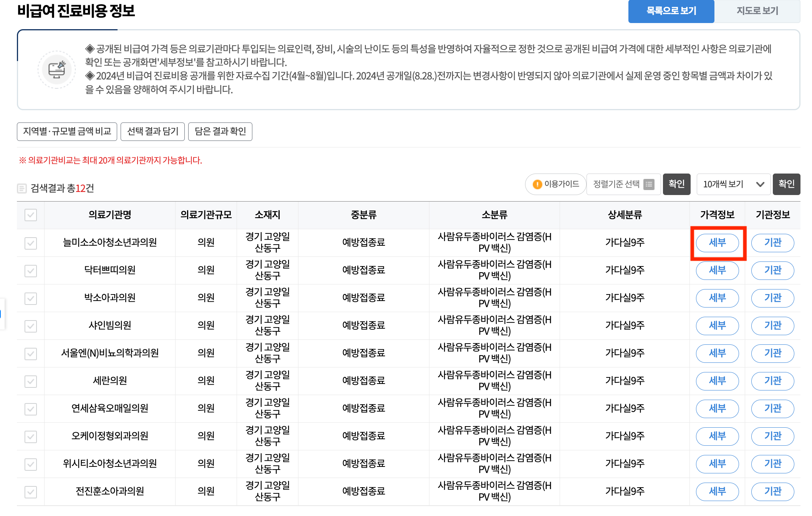The height and width of the screenshot is (516, 812).
Task: Switch to 지도로 보기 tab
Action: tap(757, 11)
